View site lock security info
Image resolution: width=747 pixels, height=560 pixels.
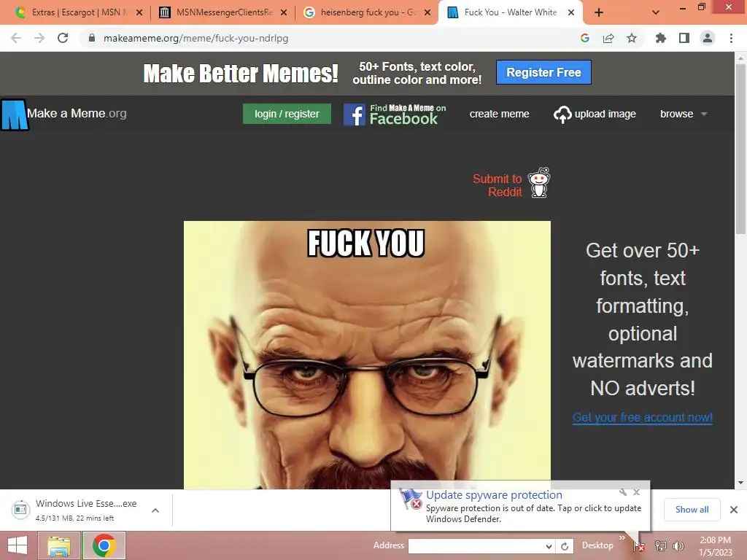point(92,38)
